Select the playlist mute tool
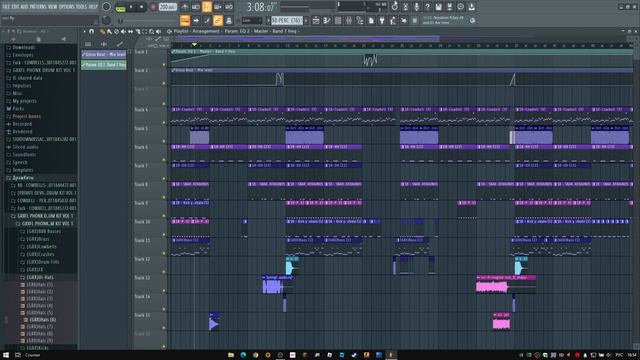Screen dimensions: 640x360 [123, 31]
